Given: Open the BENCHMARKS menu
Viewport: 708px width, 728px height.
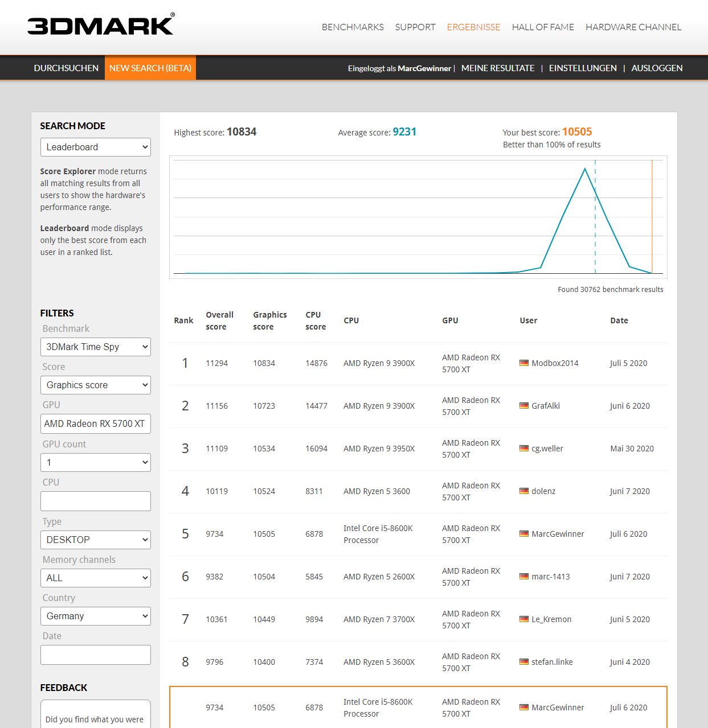Looking at the screenshot, I should [x=353, y=27].
